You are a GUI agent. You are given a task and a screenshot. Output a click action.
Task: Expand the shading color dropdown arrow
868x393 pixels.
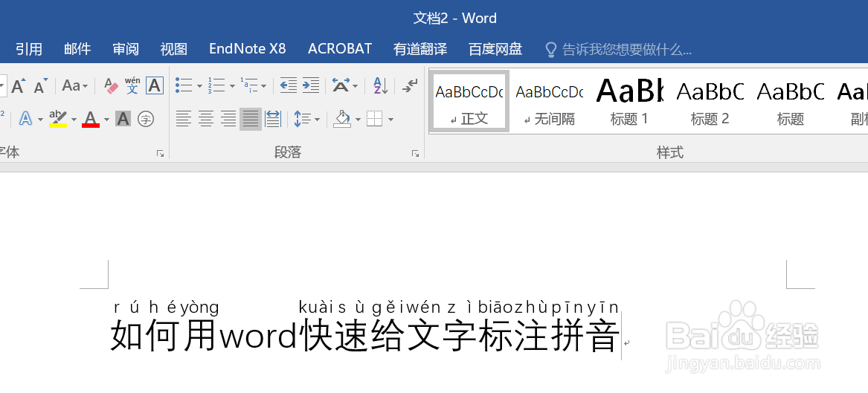point(359,120)
